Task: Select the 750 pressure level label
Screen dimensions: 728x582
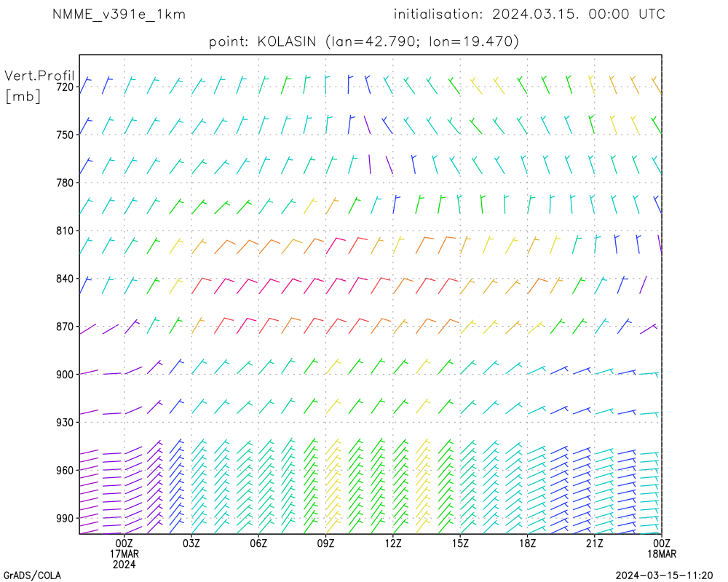Action: click(65, 135)
